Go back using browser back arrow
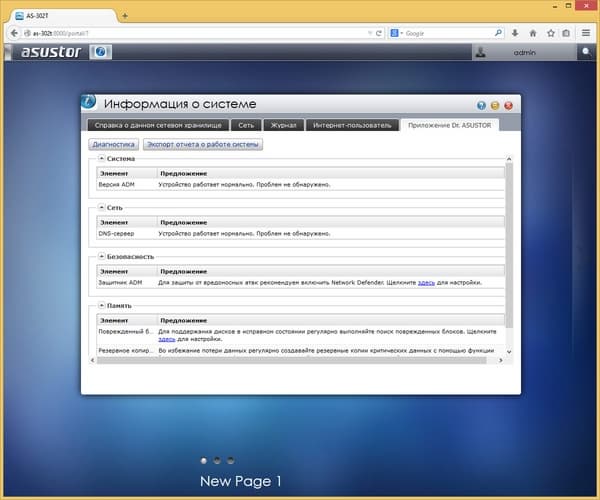 point(14,33)
